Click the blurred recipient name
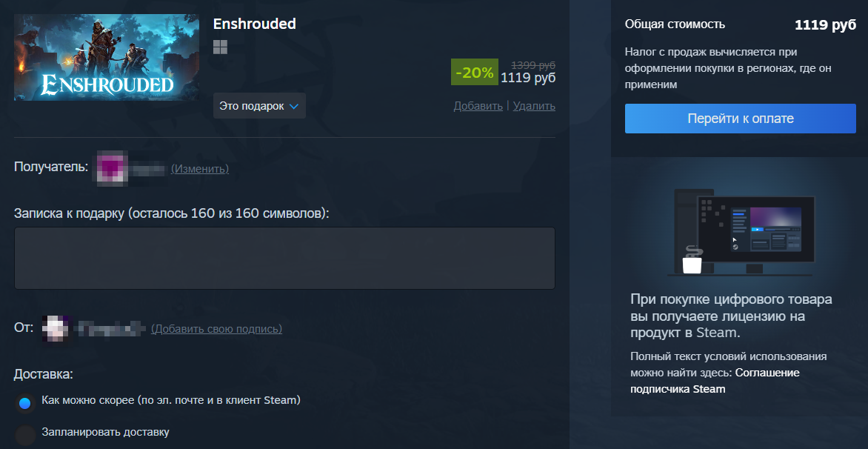This screenshot has height=449, width=868. tap(148, 168)
